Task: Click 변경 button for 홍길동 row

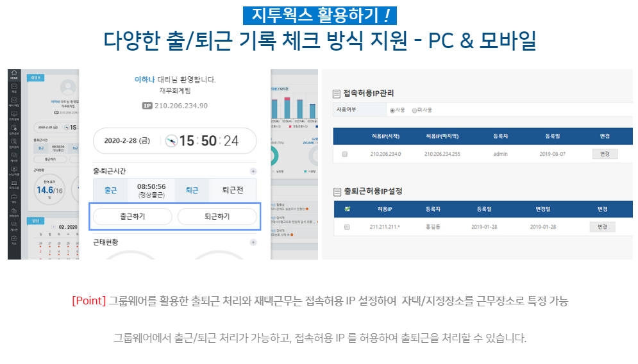Action: pyautogui.click(x=602, y=226)
